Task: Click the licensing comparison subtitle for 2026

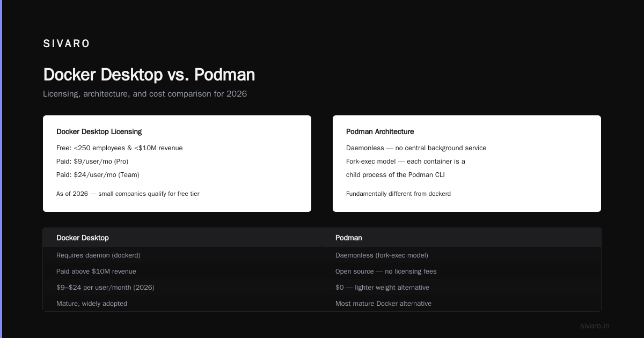Action: (145, 94)
